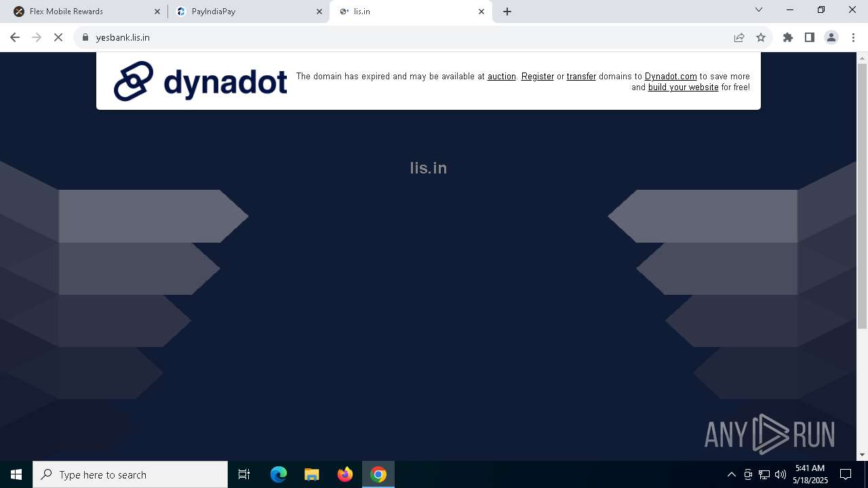Screen dimensions: 868x488
Task: Click the system tray screen-with-arrow icon
Action: [x=748, y=474]
